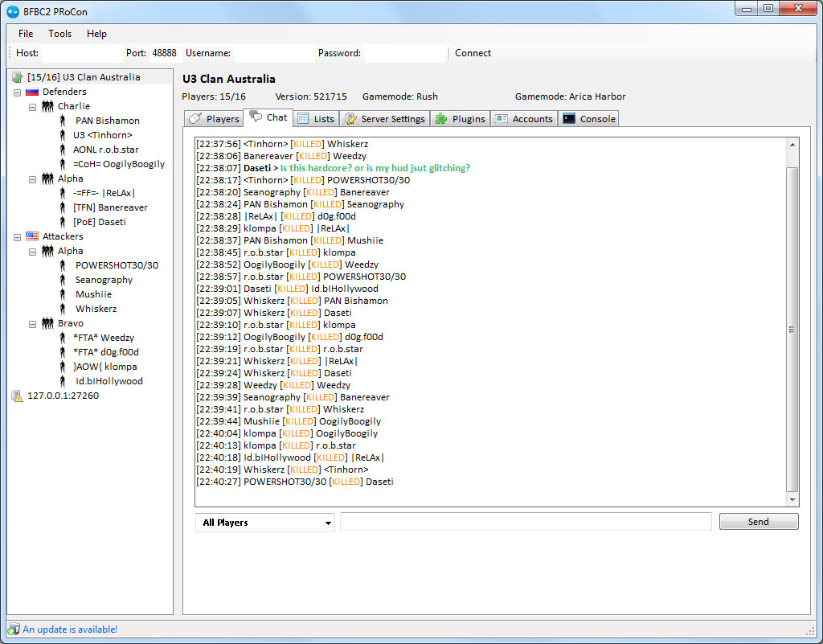Collapse the Defenders Alpha squad node
The width and height of the screenshot is (823, 644).
tap(32, 179)
